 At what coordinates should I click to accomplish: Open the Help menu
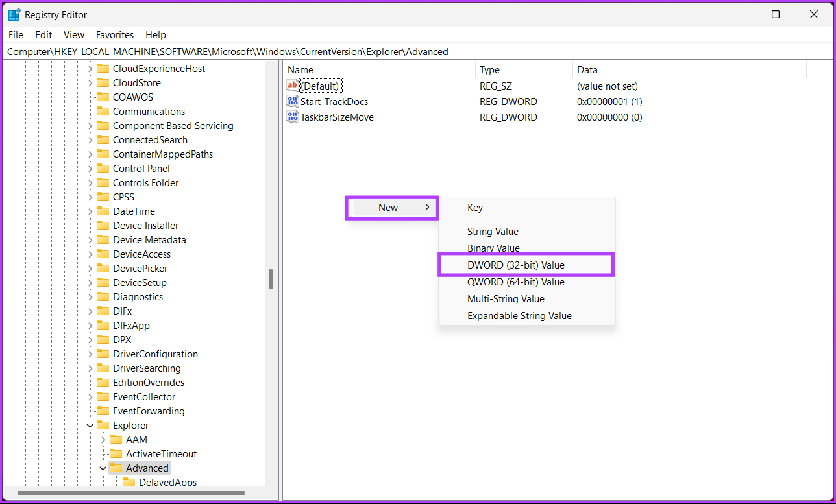click(x=156, y=35)
